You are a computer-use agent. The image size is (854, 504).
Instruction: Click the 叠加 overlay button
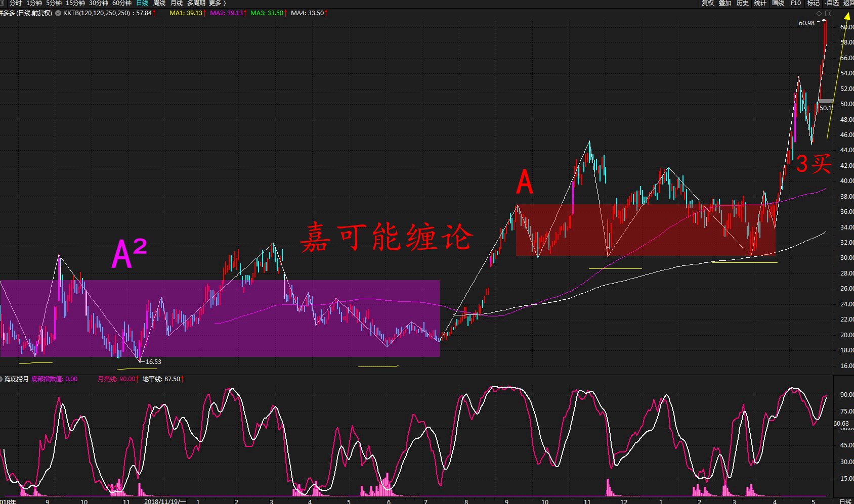click(x=725, y=3)
